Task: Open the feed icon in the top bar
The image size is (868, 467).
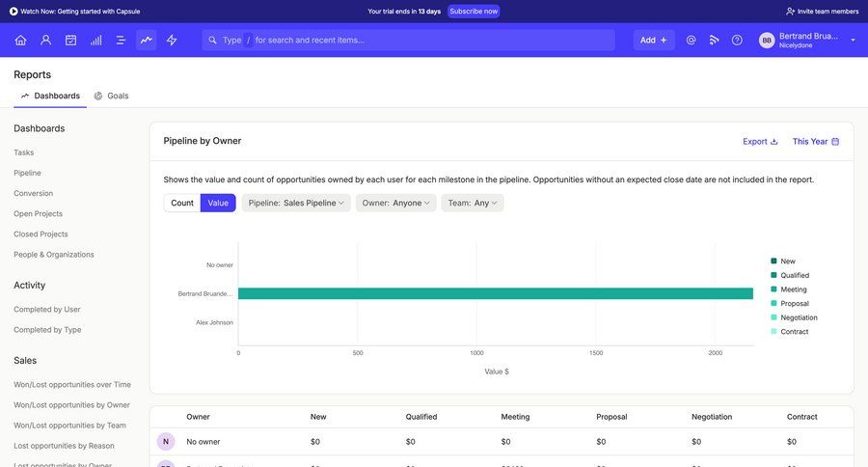Action: 714,41
